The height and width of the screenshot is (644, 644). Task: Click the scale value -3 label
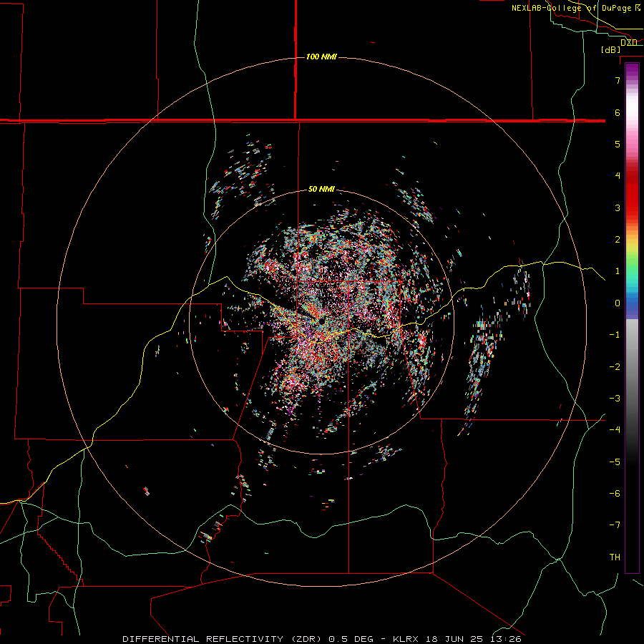tap(615, 398)
